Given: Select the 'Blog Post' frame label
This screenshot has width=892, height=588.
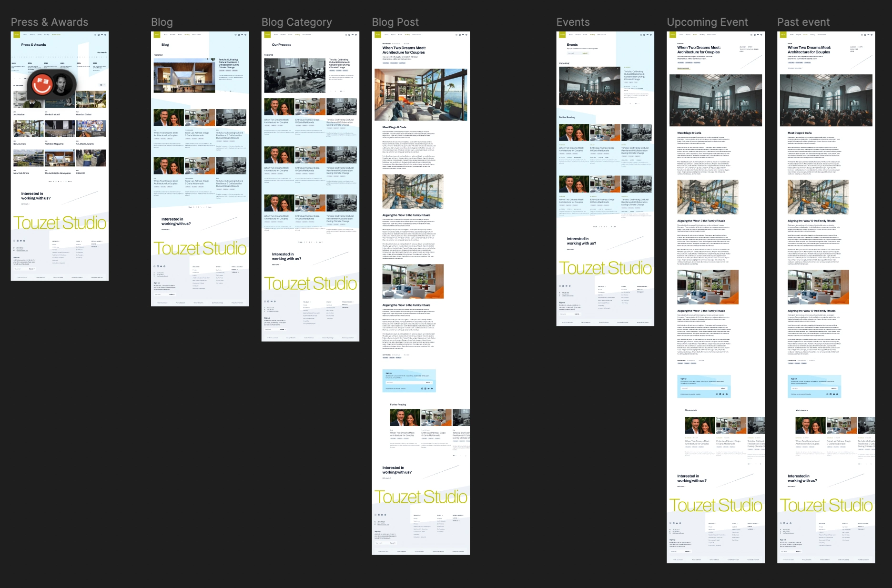Looking at the screenshot, I should pos(395,22).
